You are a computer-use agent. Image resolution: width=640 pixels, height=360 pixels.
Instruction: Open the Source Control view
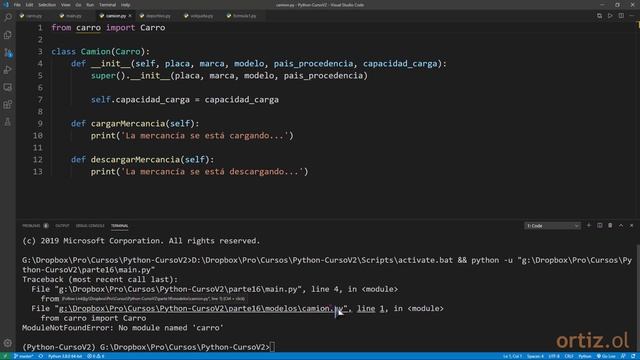click(8, 53)
